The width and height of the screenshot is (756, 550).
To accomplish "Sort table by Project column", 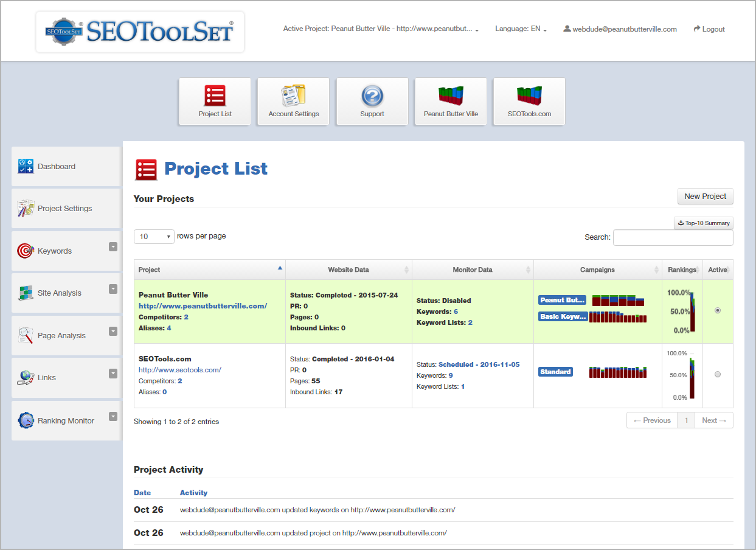I will click(x=210, y=270).
